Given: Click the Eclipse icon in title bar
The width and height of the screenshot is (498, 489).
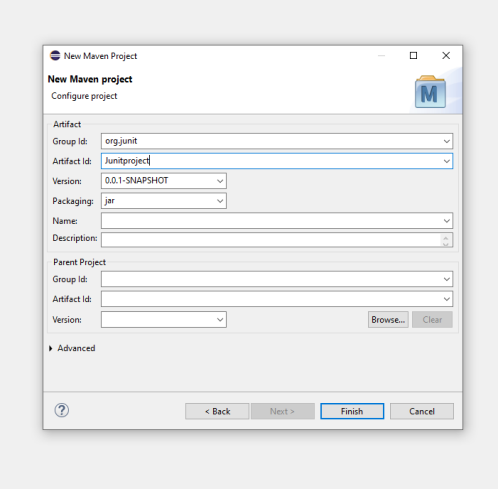Looking at the screenshot, I should (55, 56).
